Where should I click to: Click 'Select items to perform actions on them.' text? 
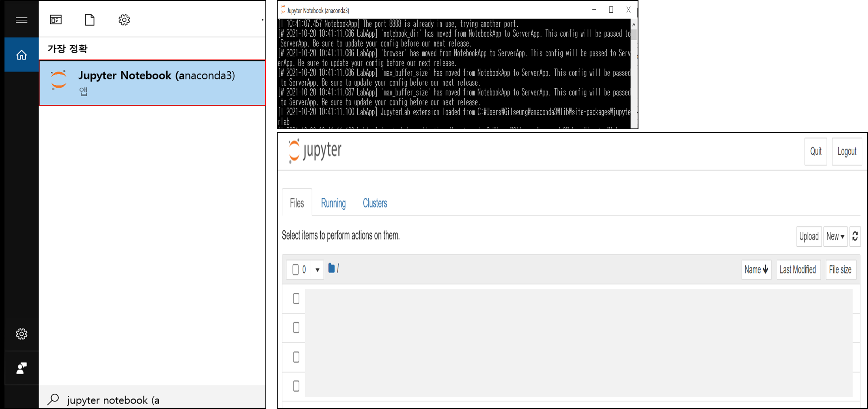pyautogui.click(x=341, y=235)
